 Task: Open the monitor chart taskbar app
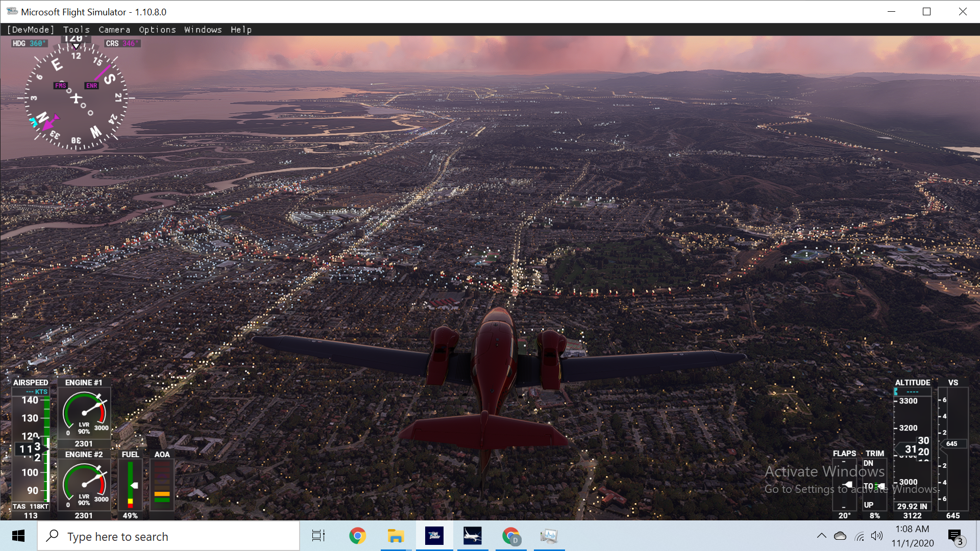point(549,536)
